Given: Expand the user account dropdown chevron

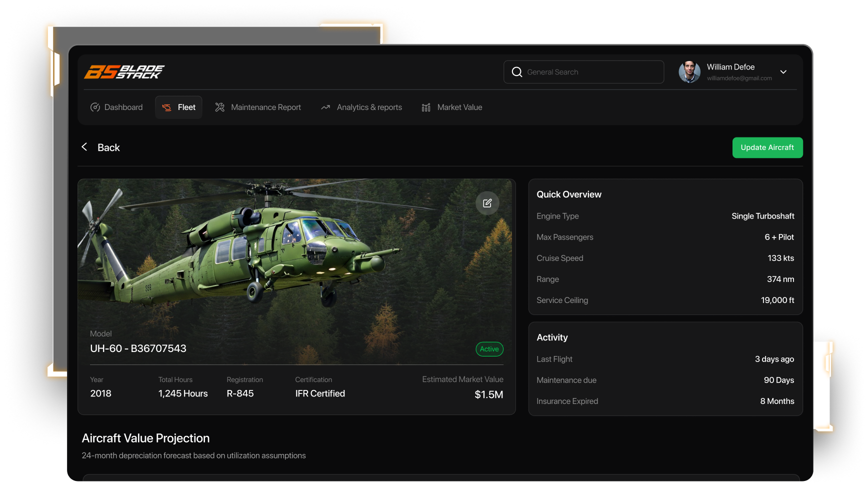Looking at the screenshot, I should tap(783, 72).
